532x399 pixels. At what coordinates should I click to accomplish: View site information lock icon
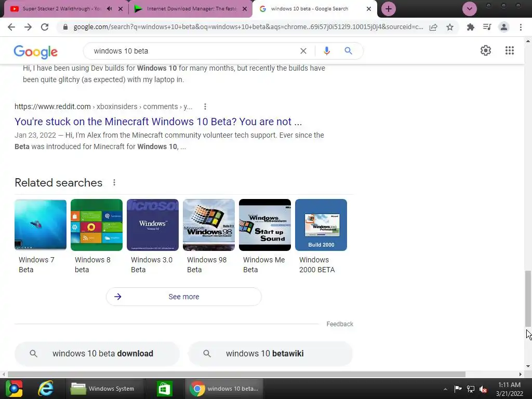(x=65, y=27)
